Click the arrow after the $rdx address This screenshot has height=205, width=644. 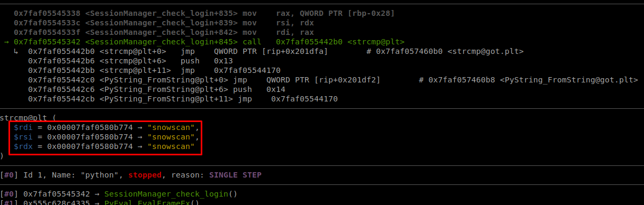tap(142, 146)
